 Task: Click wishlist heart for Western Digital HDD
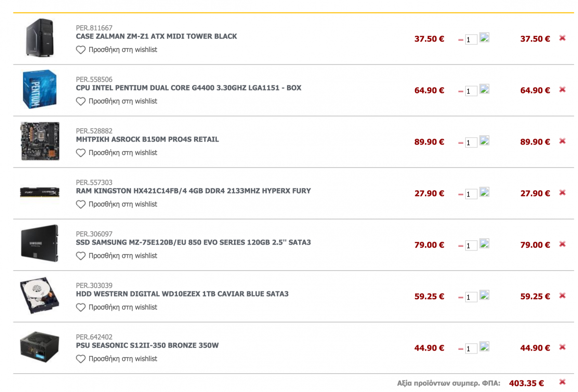pos(80,307)
